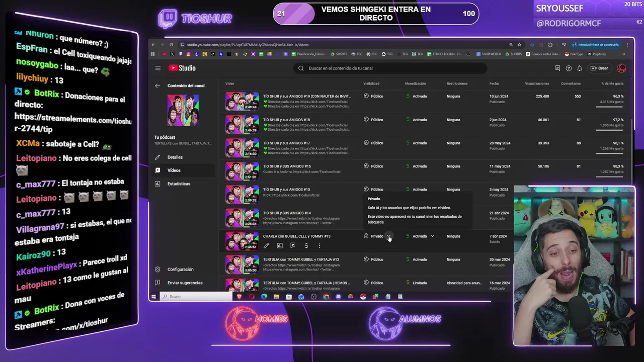
Task: Open the Studio notifications bell
Action: point(580,68)
